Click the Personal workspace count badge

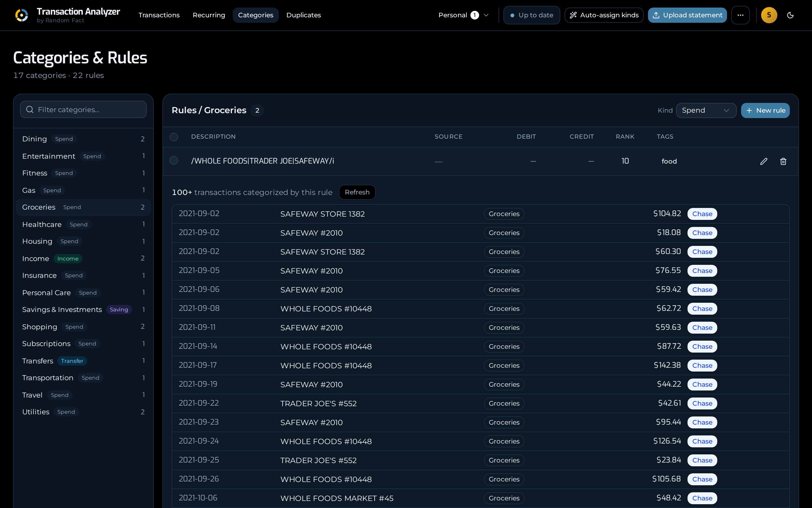tap(474, 15)
